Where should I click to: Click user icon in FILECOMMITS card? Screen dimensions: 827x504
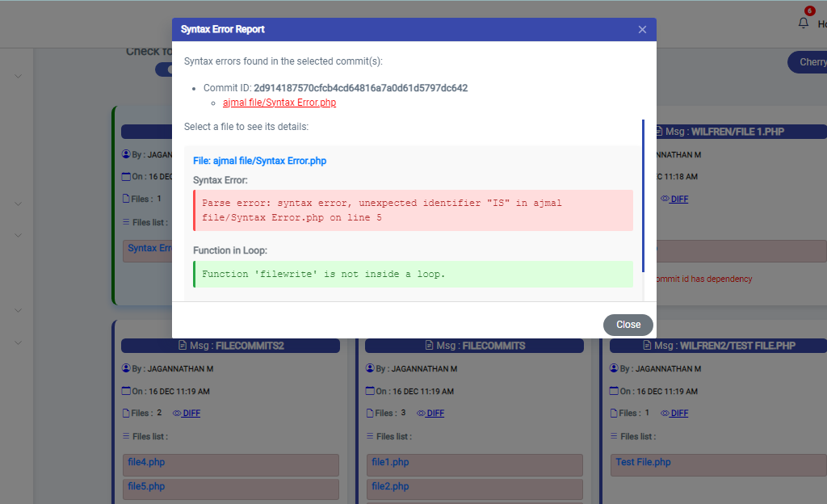pos(370,368)
